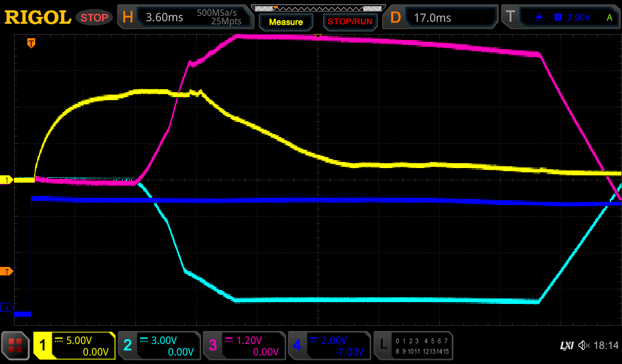Click the LXI network status icon
Image resolution: width=622 pixels, height=364 pixels.
(566, 345)
